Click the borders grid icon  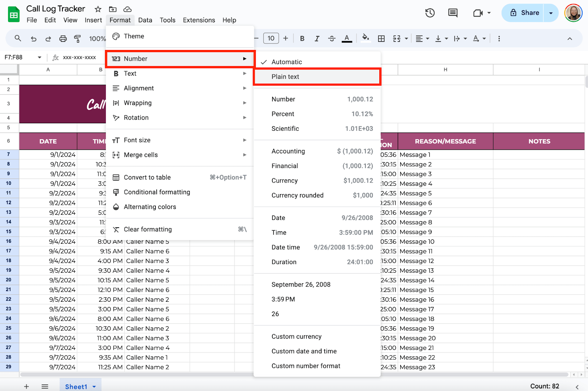click(381, 39)
